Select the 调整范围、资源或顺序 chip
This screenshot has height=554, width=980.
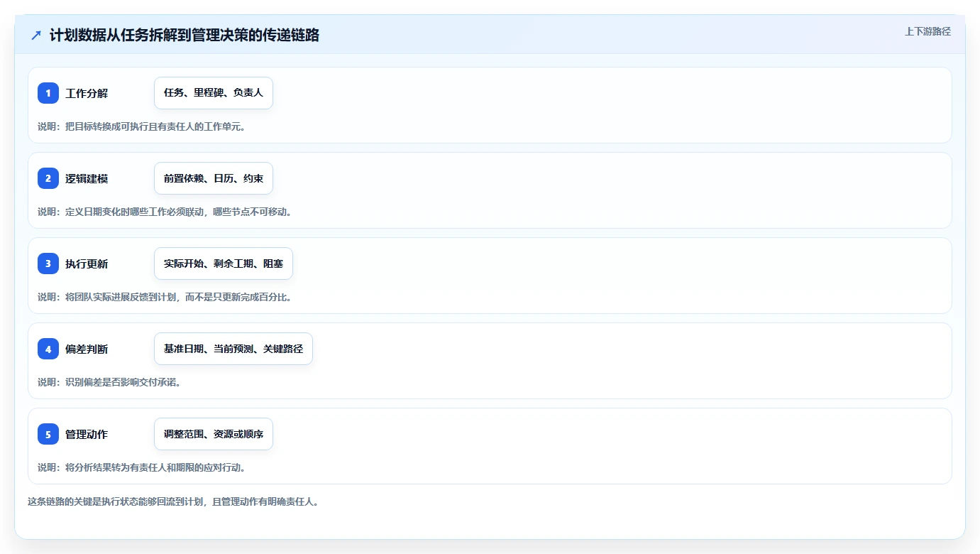(214, 434)
